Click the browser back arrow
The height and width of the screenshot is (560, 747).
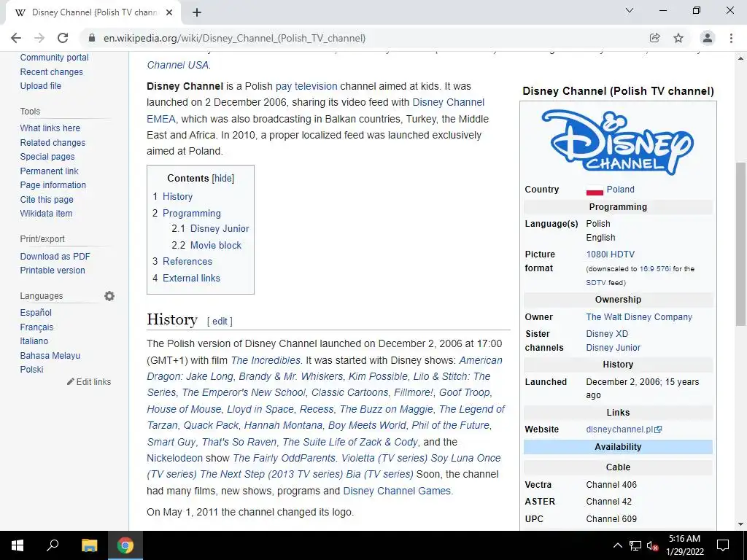click(16, 38)
